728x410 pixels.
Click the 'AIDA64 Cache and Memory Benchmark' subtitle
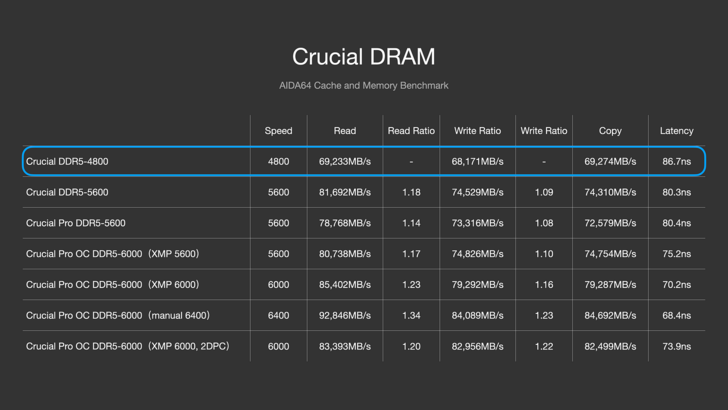point(364,85)
